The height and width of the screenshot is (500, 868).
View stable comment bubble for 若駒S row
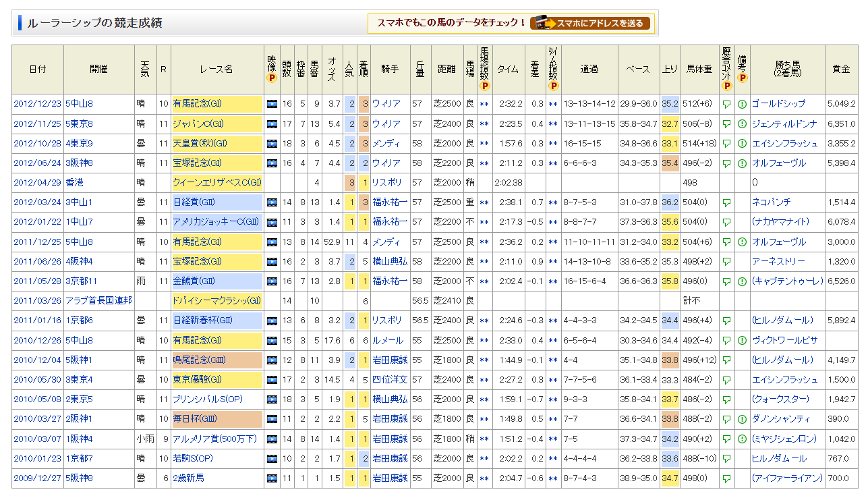[726, 459]
